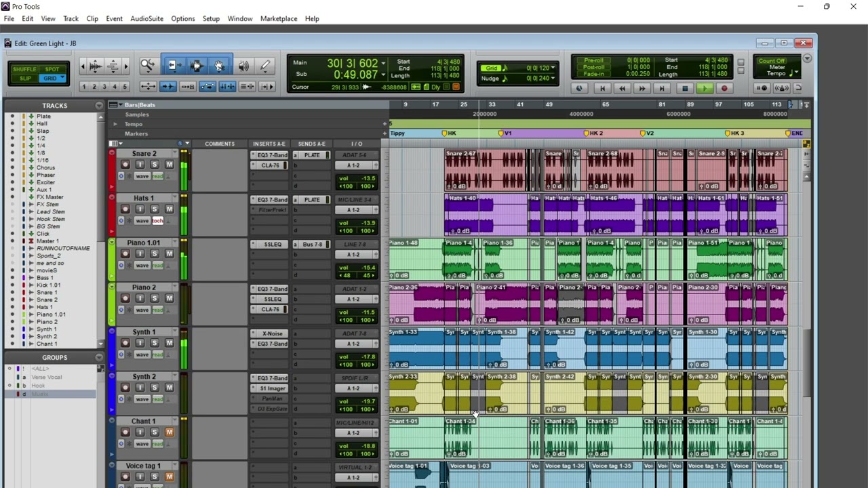The image size is (868, 488).
Task: Mute the Snare 2 track
Action: [x=170, y=165]
